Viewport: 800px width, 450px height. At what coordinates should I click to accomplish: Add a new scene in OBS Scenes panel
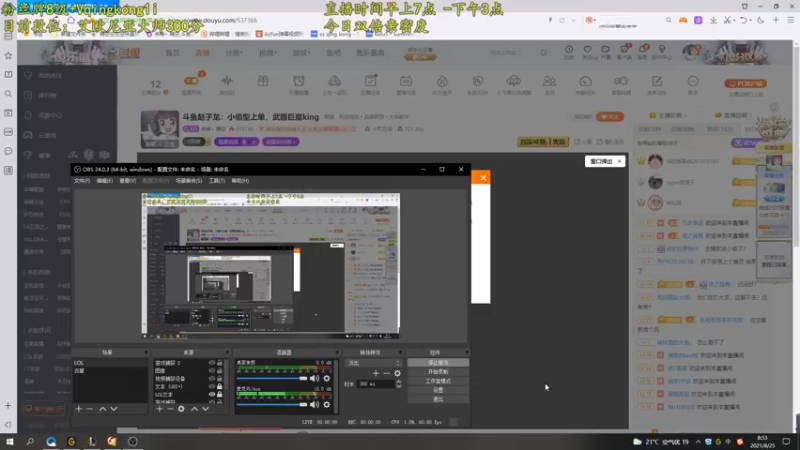[x=79, y=409]
